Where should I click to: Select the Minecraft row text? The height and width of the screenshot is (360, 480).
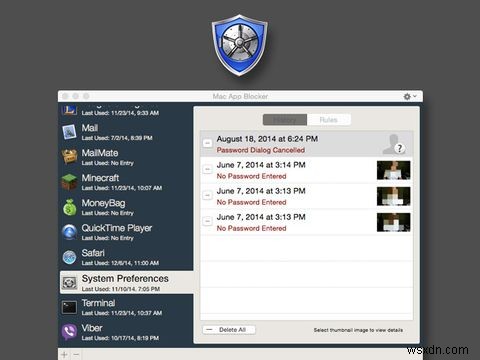pyautogui.click(x=122, y=182)
